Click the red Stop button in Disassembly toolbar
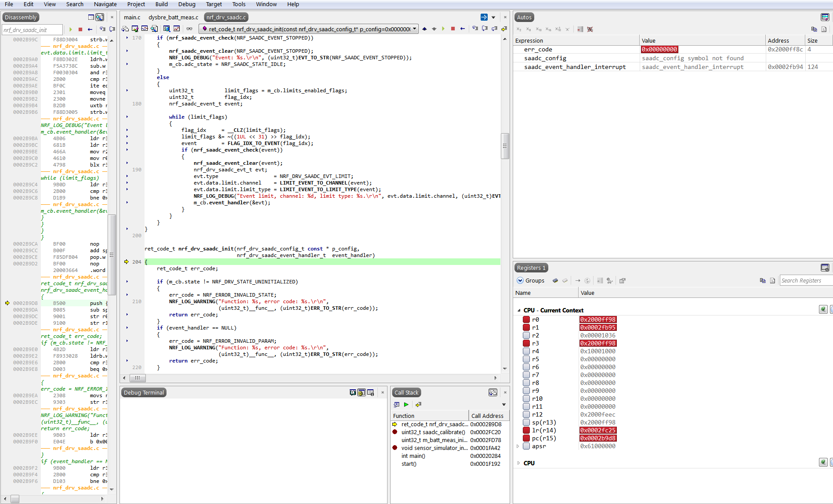Viewport: 833px width, 504px height. click(x=80, y=29)
